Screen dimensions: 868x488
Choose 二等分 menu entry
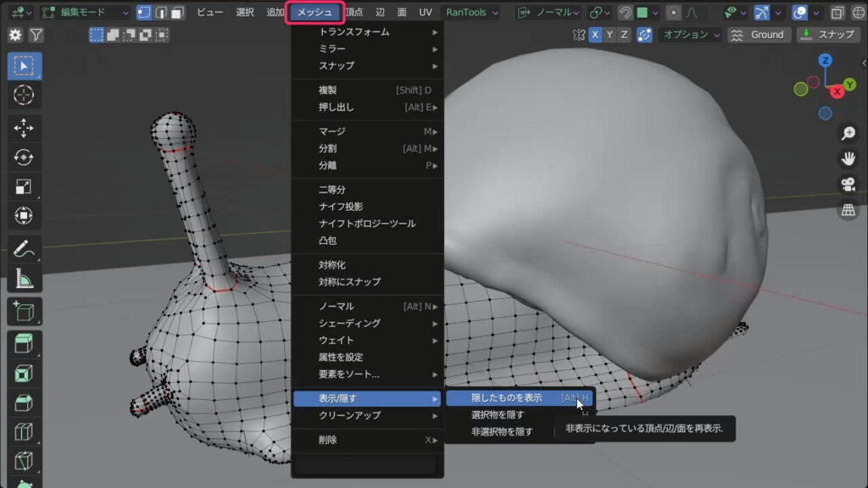click(367, 190)
